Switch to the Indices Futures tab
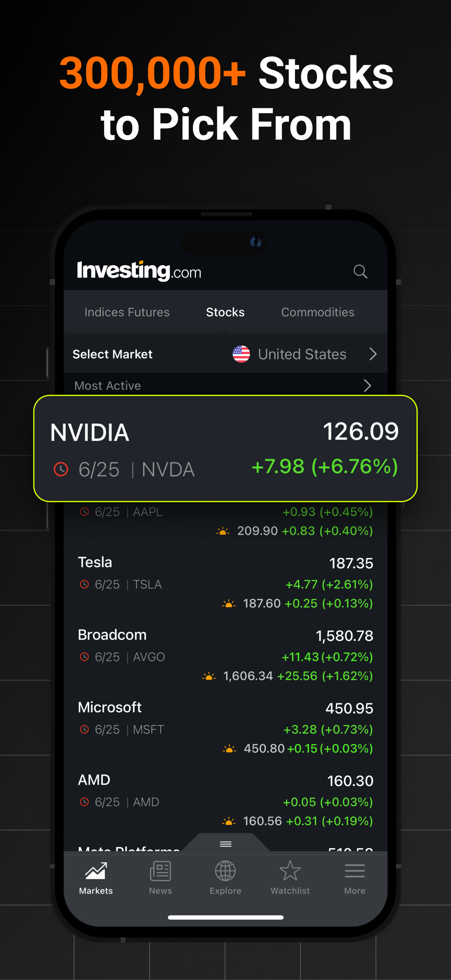Viewport: 451px width, 980px height. coord(127,312)
